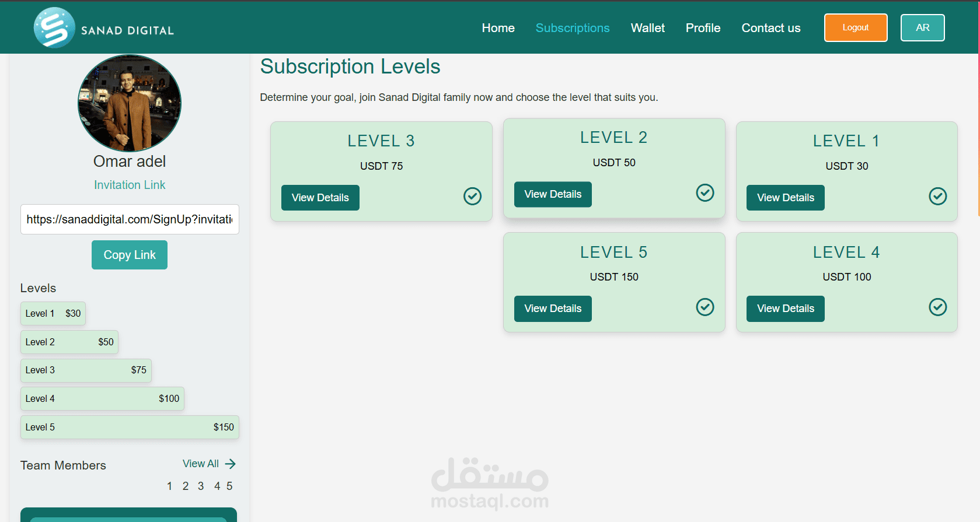Click the Level 5 checkmark circle icon

click(x=705, y=307)
